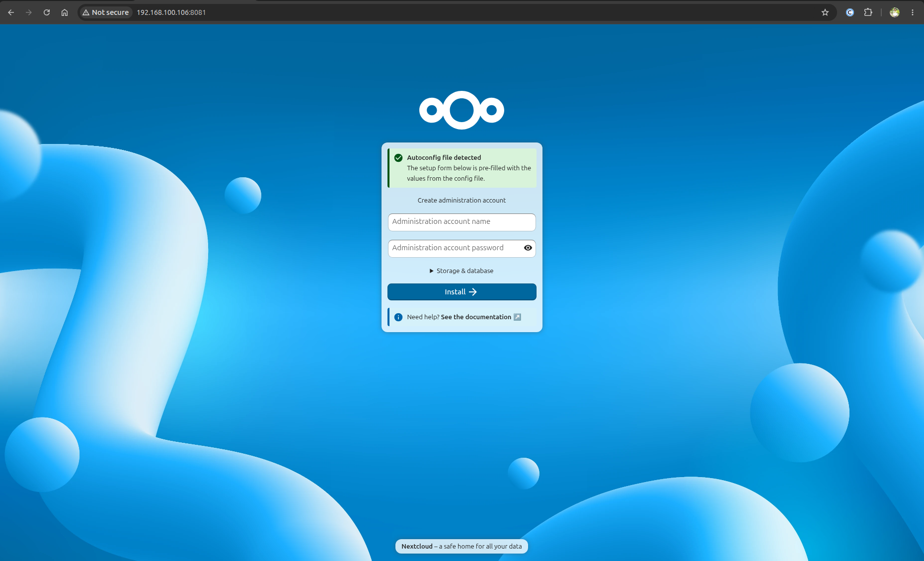
Task: Click the external link icon after documentation
Action: [517, 317]
